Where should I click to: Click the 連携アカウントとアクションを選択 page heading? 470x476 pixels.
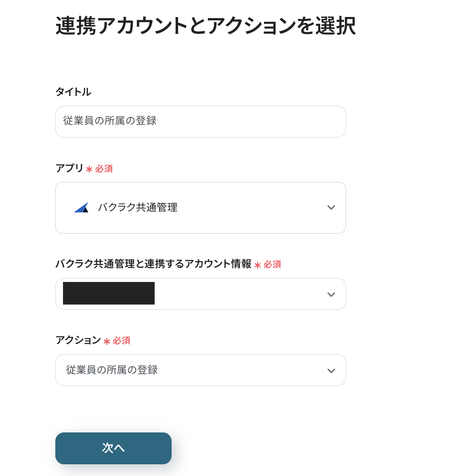(206, 26)
